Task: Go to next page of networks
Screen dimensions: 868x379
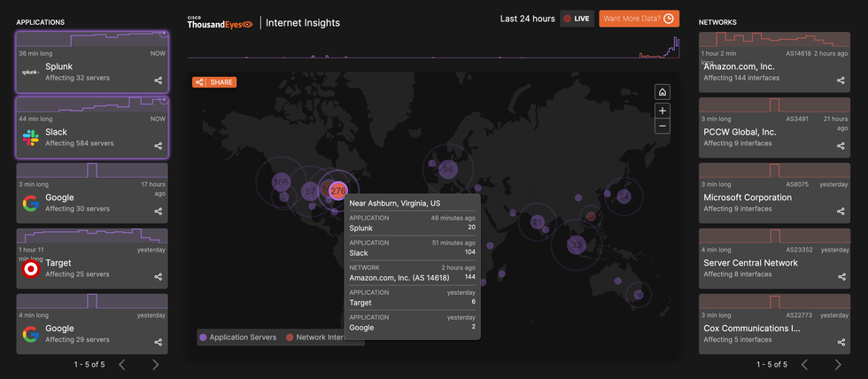Action: 838,364
